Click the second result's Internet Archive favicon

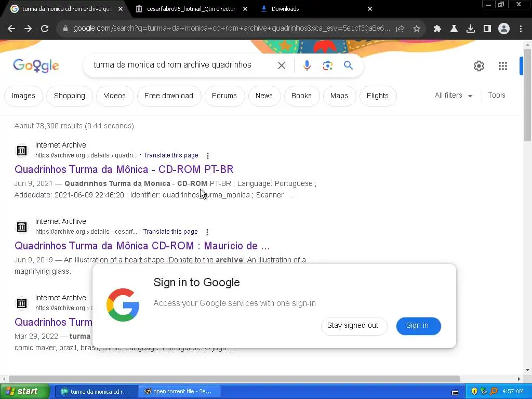(x=22, y=227)
